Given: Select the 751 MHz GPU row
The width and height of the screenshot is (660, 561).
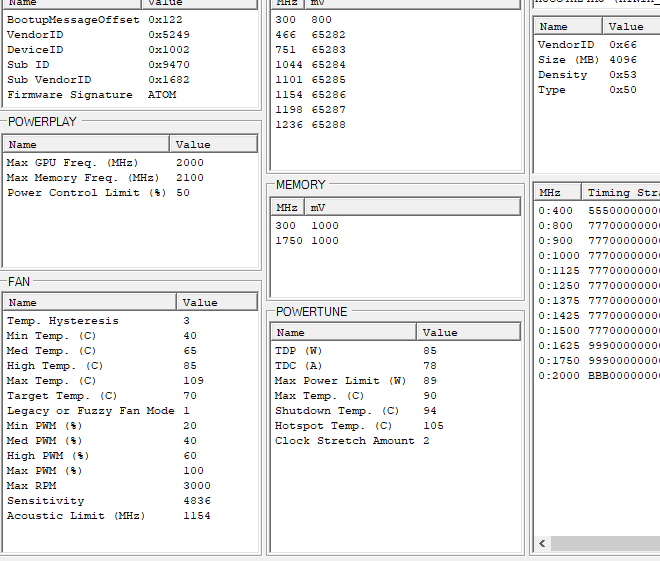Looking at the screenshot, I should click(396, 50).
